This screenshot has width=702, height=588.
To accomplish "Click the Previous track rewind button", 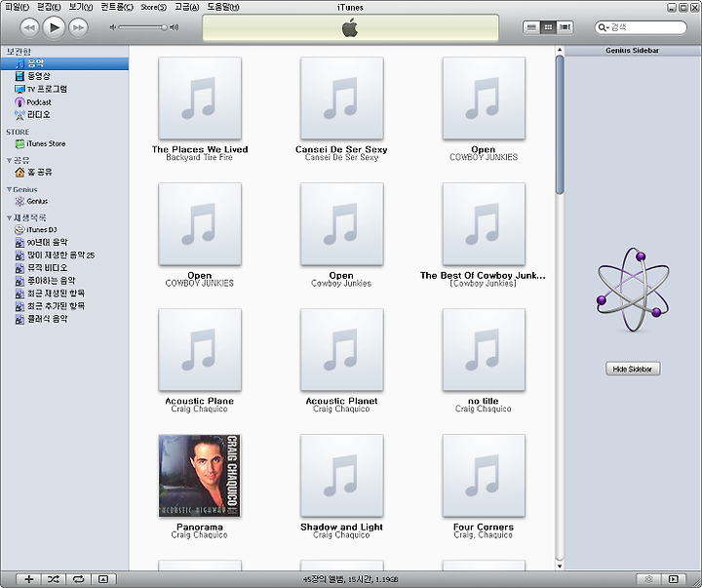I will 29,27.
